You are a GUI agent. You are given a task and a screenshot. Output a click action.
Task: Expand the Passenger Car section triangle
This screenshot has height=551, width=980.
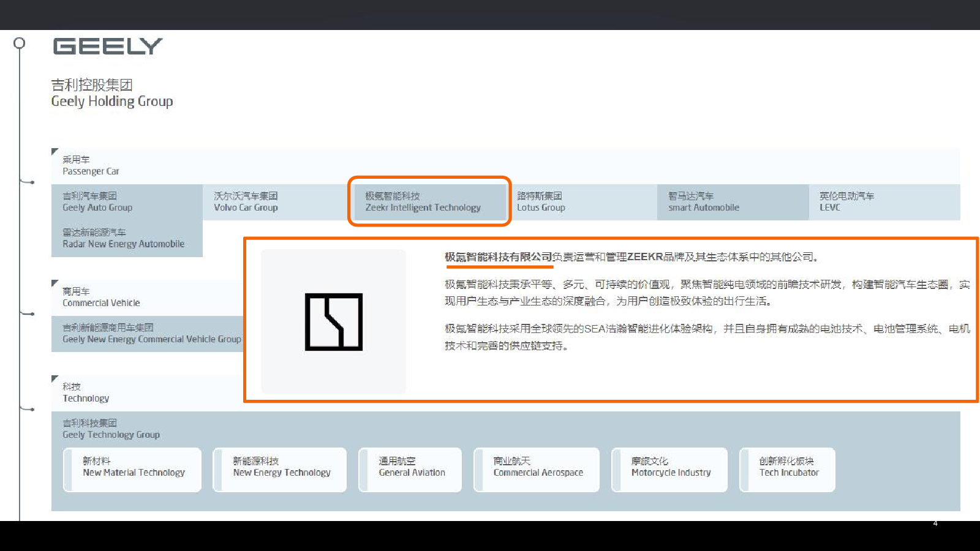click(55, 151)
